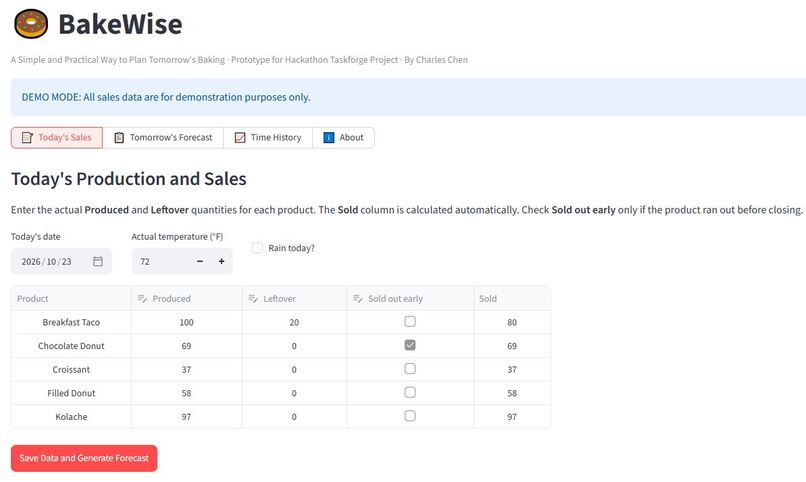Select the Croissant product cell
The height and width of the screenshot is (482, 806).
pos(71,369)
